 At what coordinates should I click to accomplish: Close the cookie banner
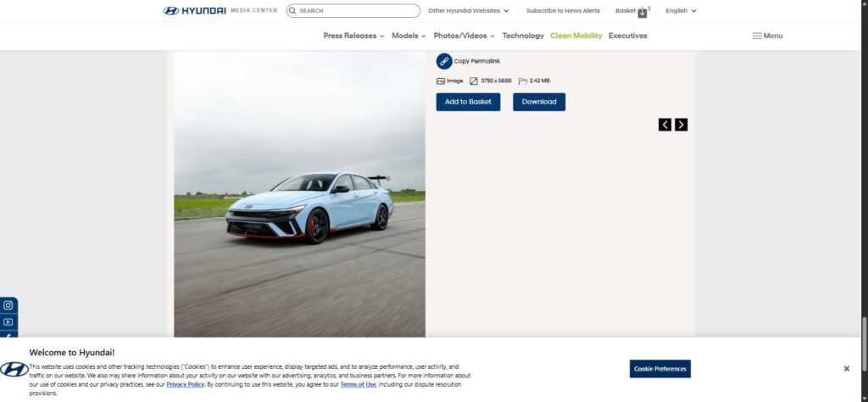tap(847, 368)
